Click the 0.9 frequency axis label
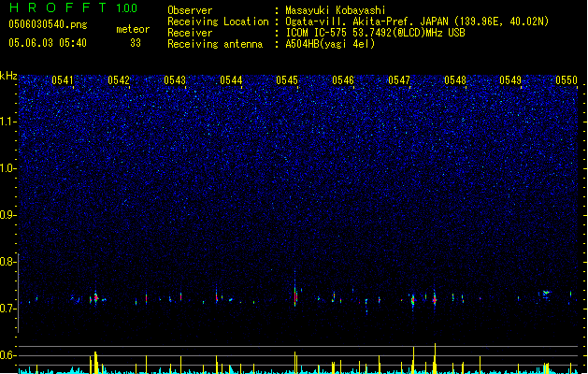The height and width of the screenshot is (374, 588). click(7, 215)
